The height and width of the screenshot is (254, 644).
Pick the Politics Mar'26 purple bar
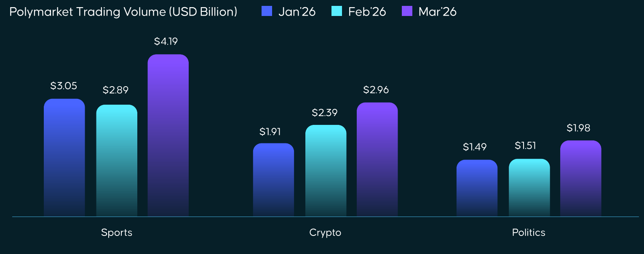[x=580, y=178]
